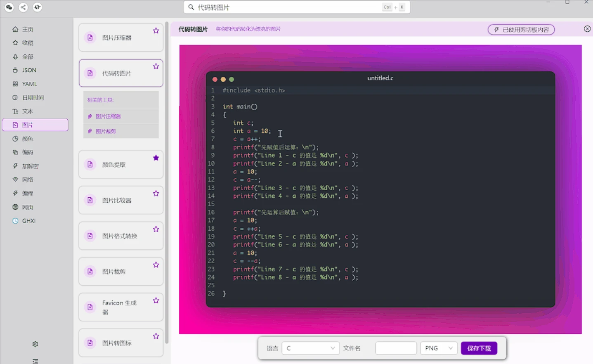Click the tool list scrollbar
This screenshot has width=593, height=364.
(167, 182)
